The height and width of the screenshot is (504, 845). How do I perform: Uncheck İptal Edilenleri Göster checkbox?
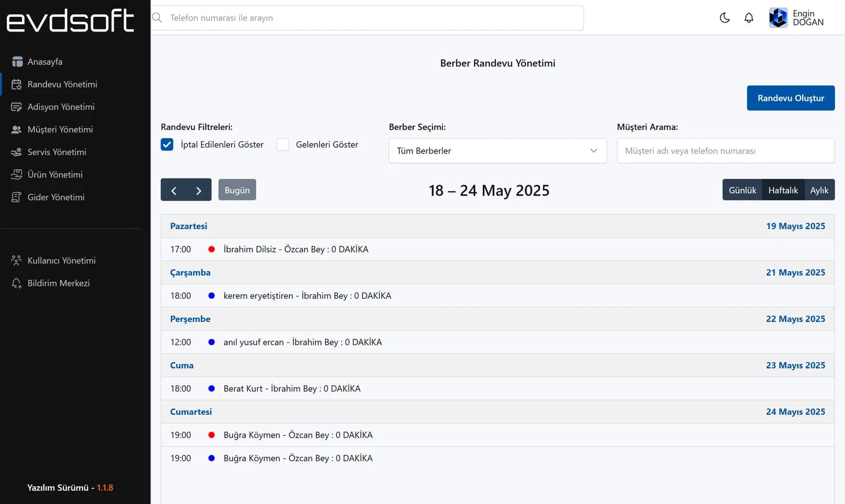click(x=167, y=145)
